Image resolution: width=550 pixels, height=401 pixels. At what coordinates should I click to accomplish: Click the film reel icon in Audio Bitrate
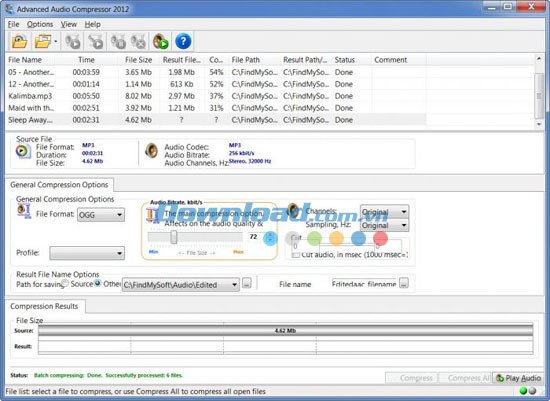153,215
